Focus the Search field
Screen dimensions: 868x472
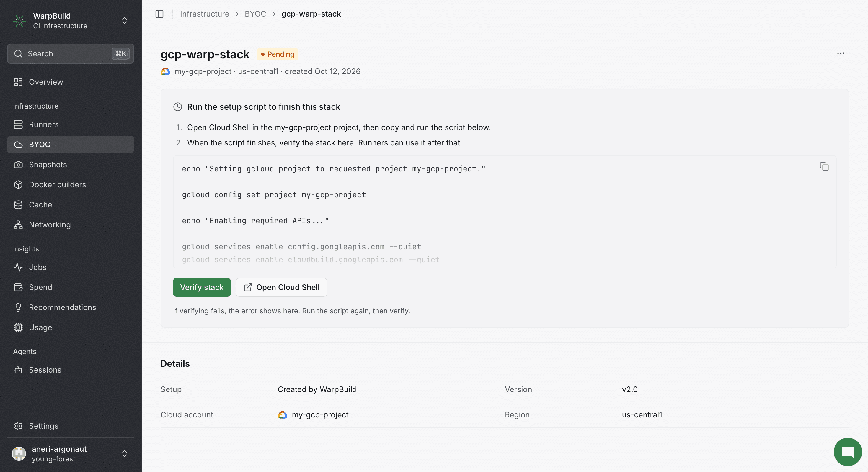click(71, 53)
